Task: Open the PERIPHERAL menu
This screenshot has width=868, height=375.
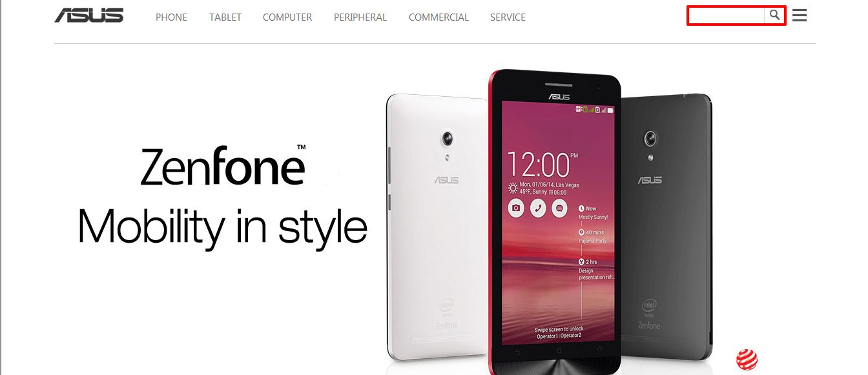Action: point(360,17)
